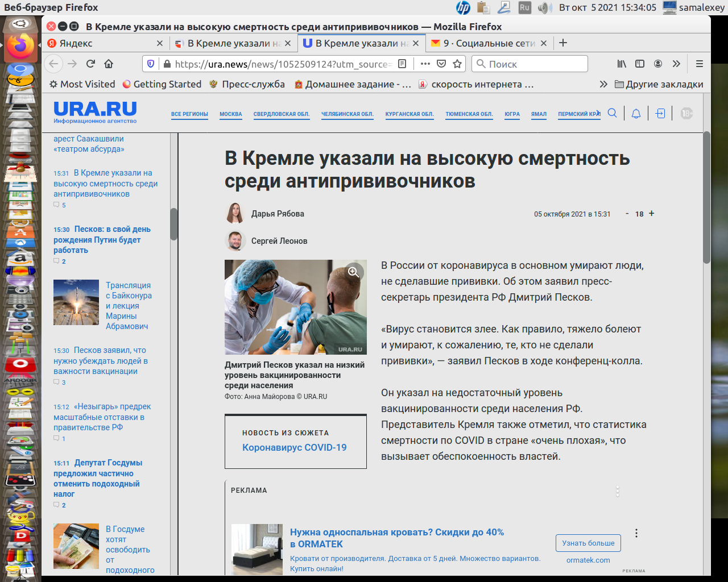This screenshot has width=728, height=582.
Task: Select ЧЕЛЯБИНСКАЯ ОБЛ. menu item
Action: 348,114
